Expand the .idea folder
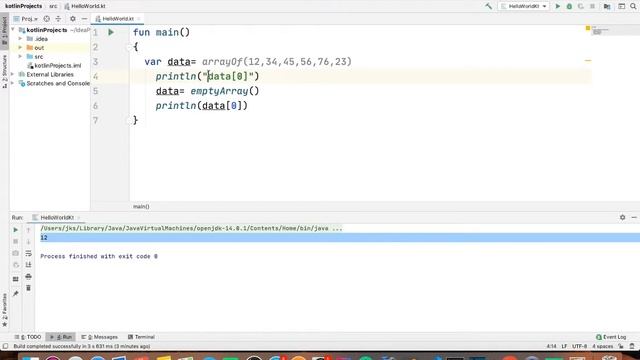Viewport: 640px width, 360px height. click(x=20, y=39)
